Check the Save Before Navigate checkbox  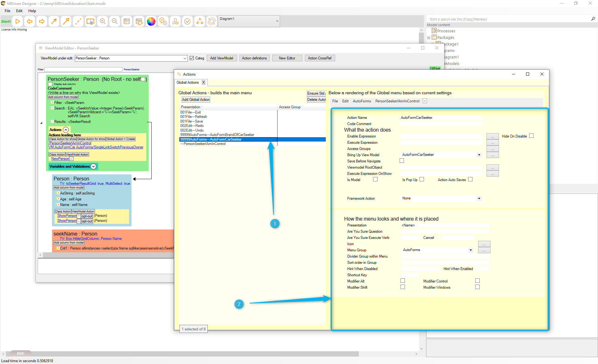pyautogui.click(x=402, y=161)
